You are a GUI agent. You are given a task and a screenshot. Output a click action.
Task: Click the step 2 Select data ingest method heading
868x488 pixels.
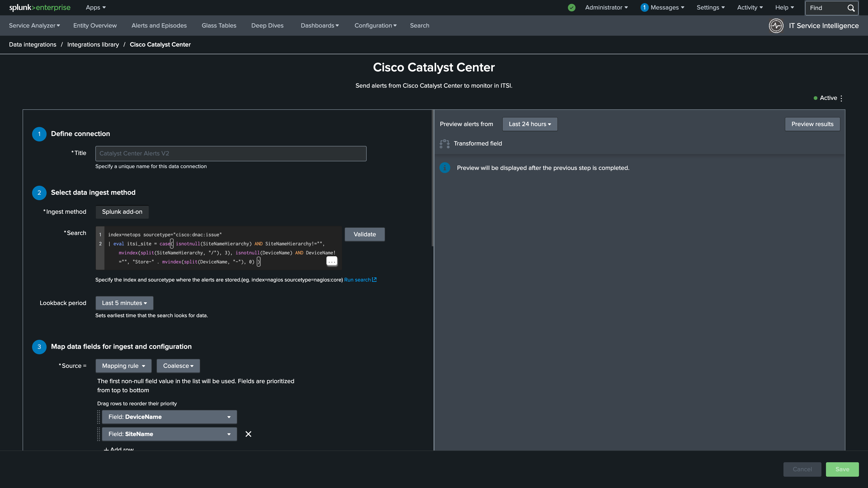click(x=93, y=193)
